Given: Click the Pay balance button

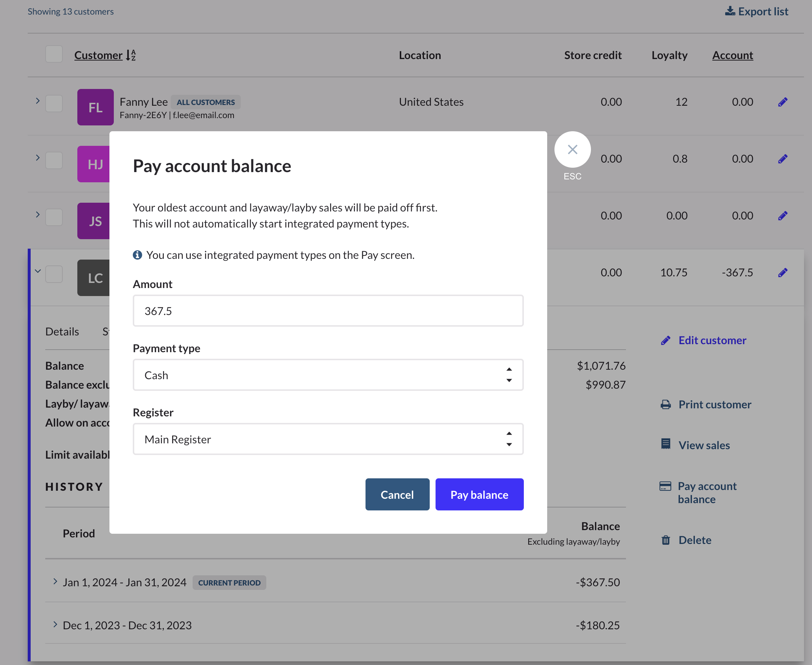Looking at the screenshot, I should tap(479, 494).
